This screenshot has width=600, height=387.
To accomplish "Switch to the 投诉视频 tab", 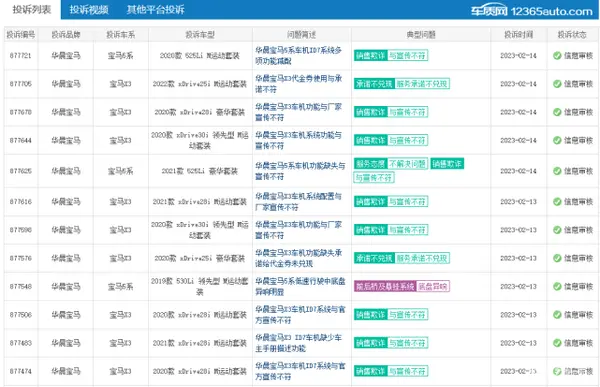I will point(89,10).
